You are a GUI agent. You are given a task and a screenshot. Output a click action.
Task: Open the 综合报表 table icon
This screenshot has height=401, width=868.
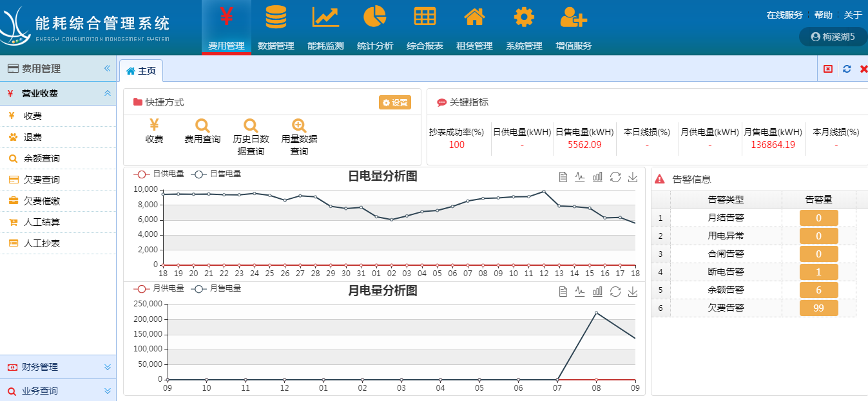pos(425,17)
